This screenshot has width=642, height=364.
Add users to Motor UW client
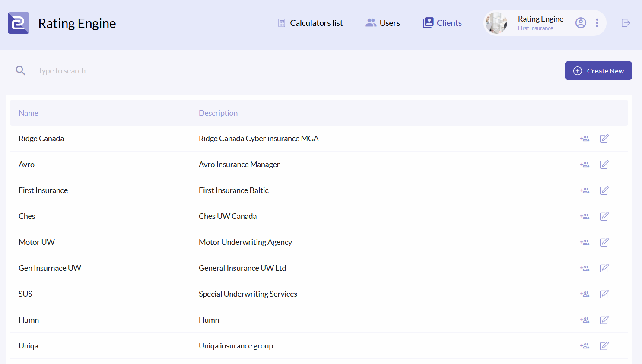pyautogui.click(x=585, y=242)
